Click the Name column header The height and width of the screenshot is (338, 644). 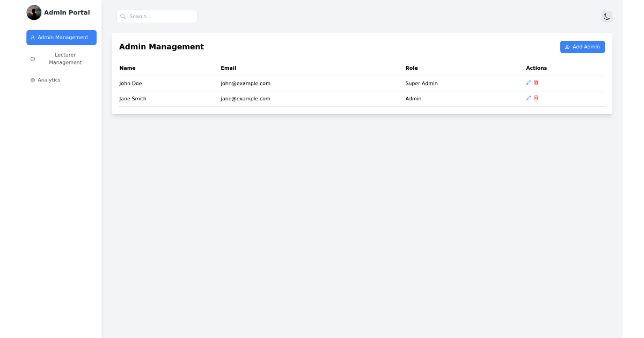click(x=127, y=68)
